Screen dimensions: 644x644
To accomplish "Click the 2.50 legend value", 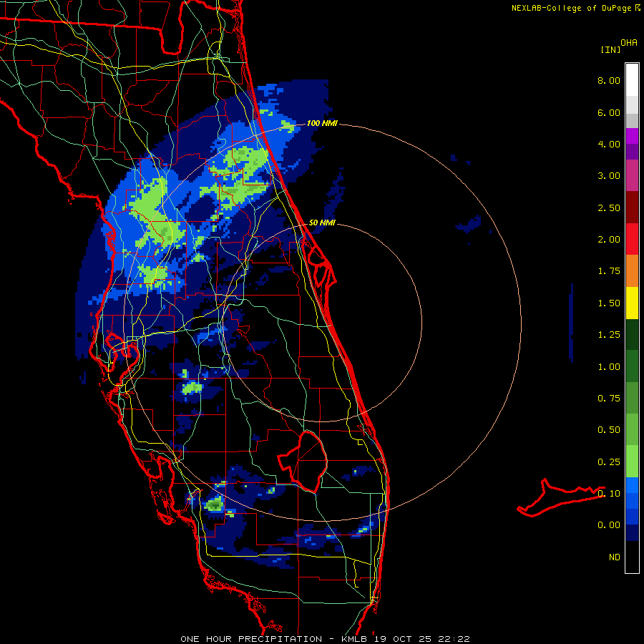I will click(609, 208).
